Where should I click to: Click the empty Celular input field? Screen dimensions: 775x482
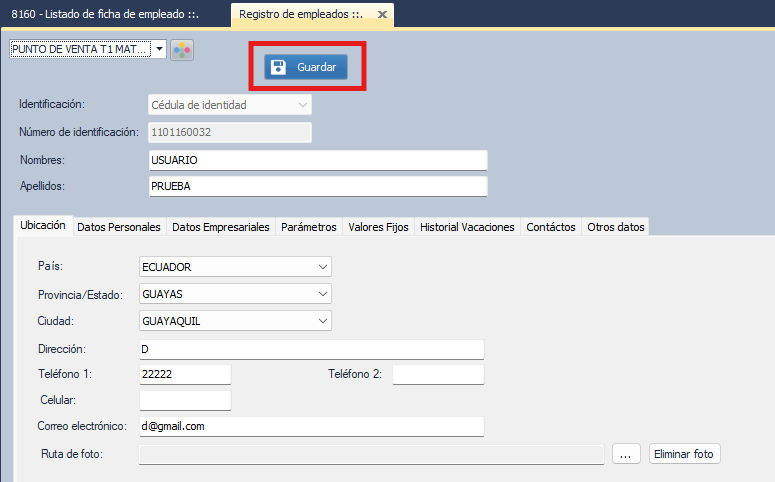tap(185, 401)
